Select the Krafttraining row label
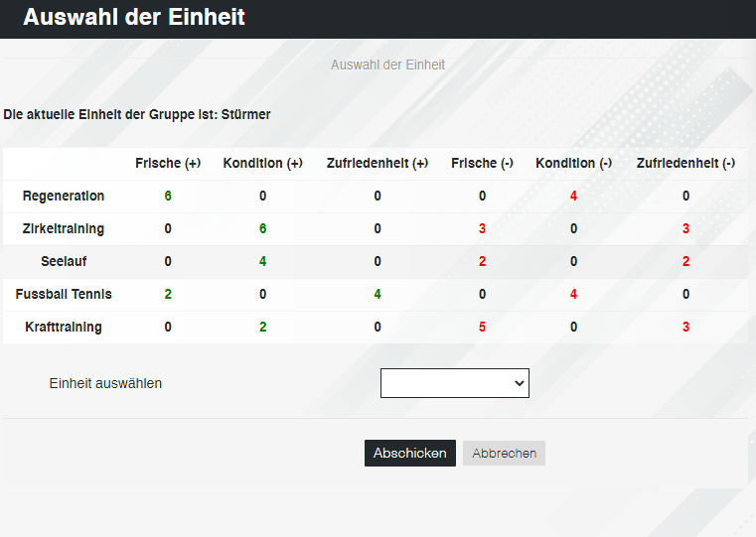The image size is (756, 537). click(64, 327)
